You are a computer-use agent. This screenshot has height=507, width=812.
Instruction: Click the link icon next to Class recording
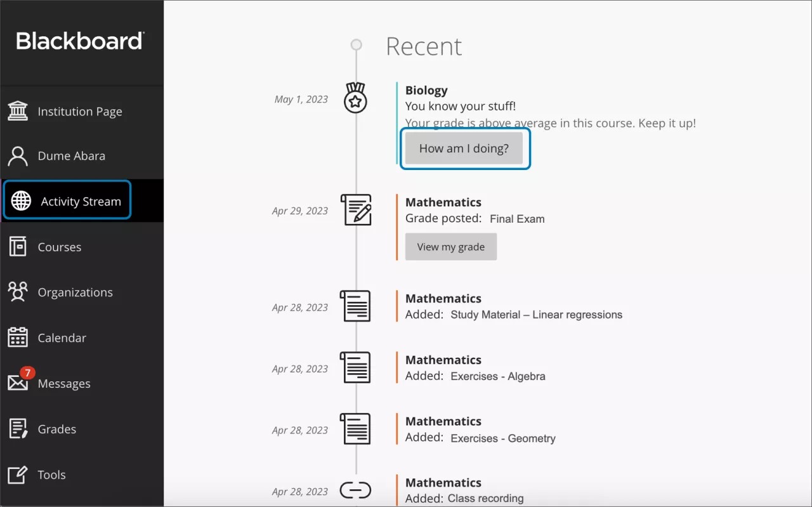click(355, 490)
